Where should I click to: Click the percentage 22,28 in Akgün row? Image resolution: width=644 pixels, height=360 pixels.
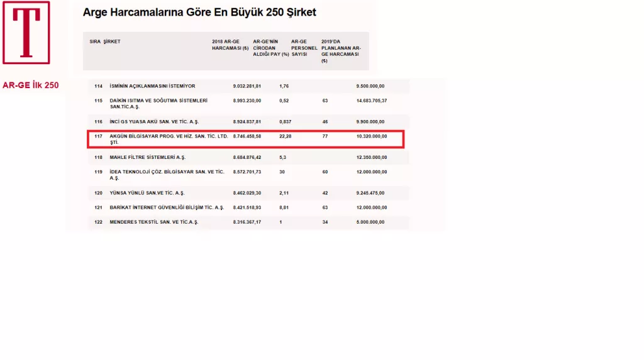pyautogui.click(x=285, y=136)
